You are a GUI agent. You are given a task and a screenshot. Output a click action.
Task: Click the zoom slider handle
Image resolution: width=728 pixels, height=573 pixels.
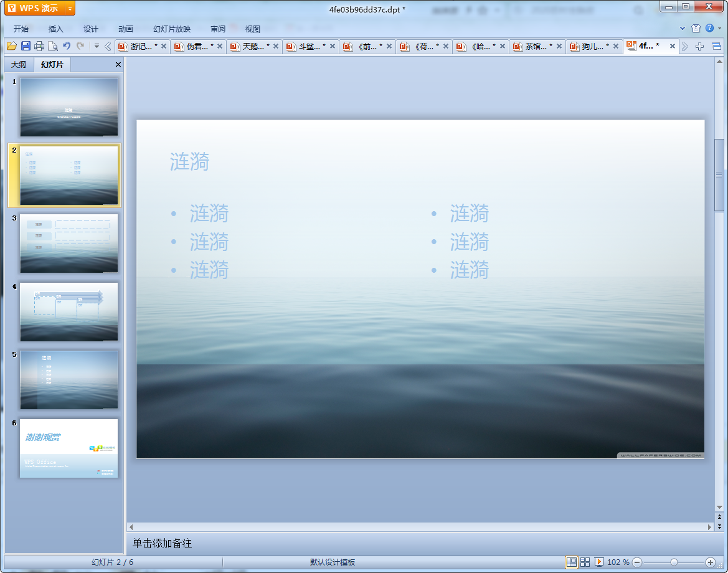674,562
